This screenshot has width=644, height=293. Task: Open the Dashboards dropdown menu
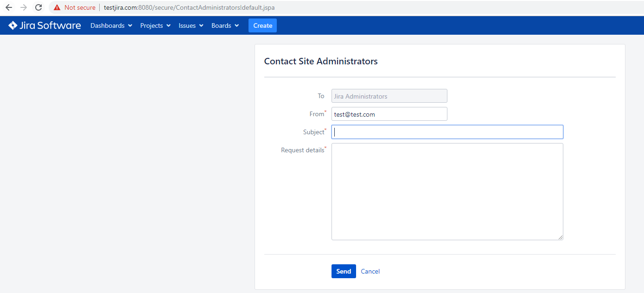pyautogui.click(x=111, y=25)
